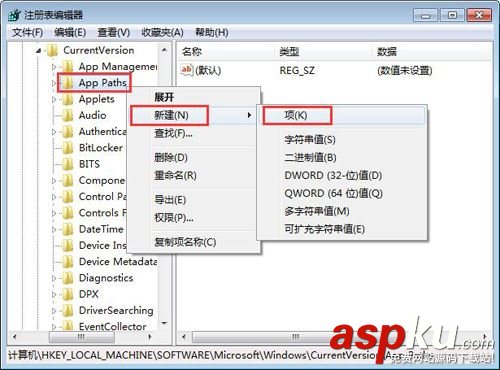Expand the Diagnostics key
This screenshot has height=370, width=500.
pyautogui.click(x=54, y=278)
